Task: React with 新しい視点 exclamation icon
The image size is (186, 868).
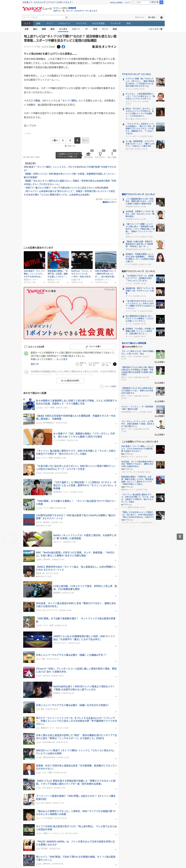Action: [112, 154]
